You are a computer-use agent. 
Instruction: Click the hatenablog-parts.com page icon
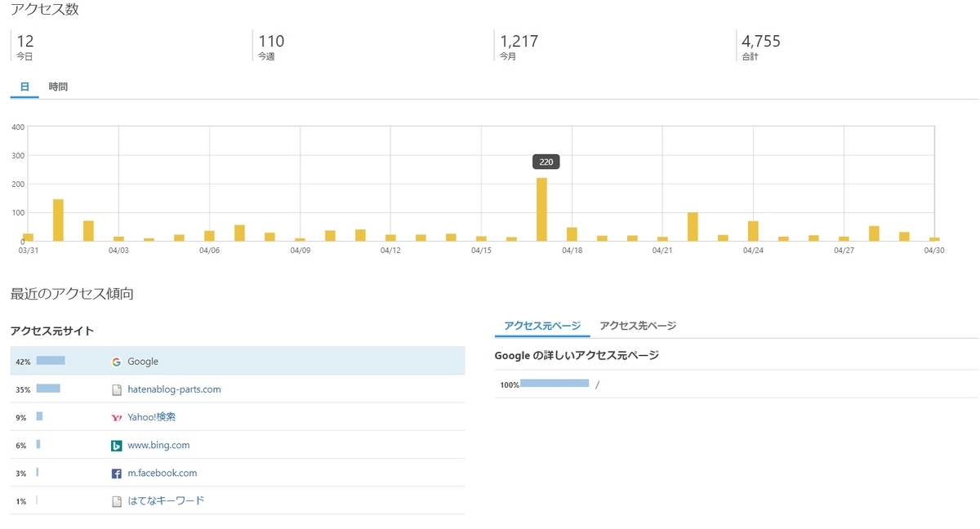pos(116,390)
